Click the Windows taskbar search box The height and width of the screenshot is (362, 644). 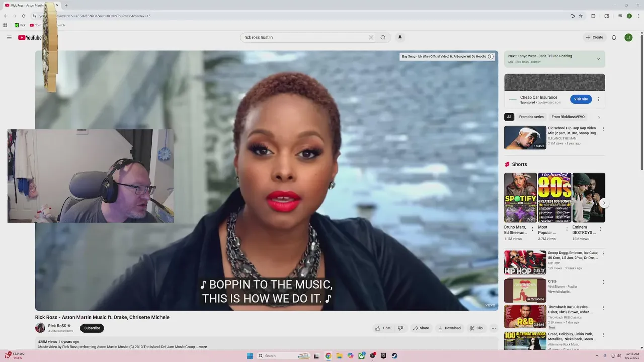pyautogui.click(x=284, y=356)
